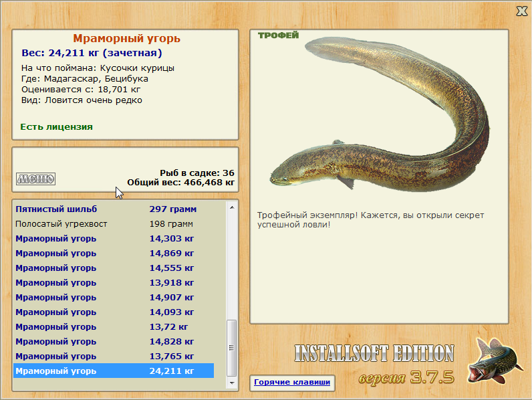Select Мраморный угорь 13,765 кг row

[x=114, y=357]
